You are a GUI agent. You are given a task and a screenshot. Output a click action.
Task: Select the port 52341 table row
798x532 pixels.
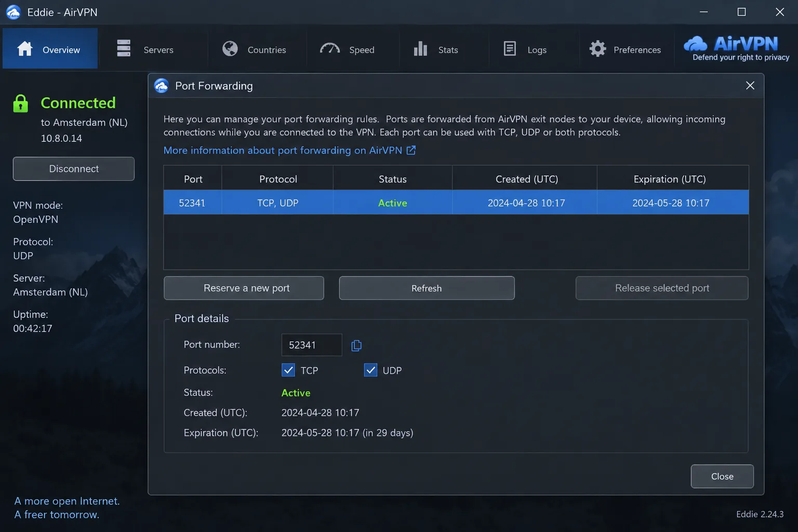456,203
